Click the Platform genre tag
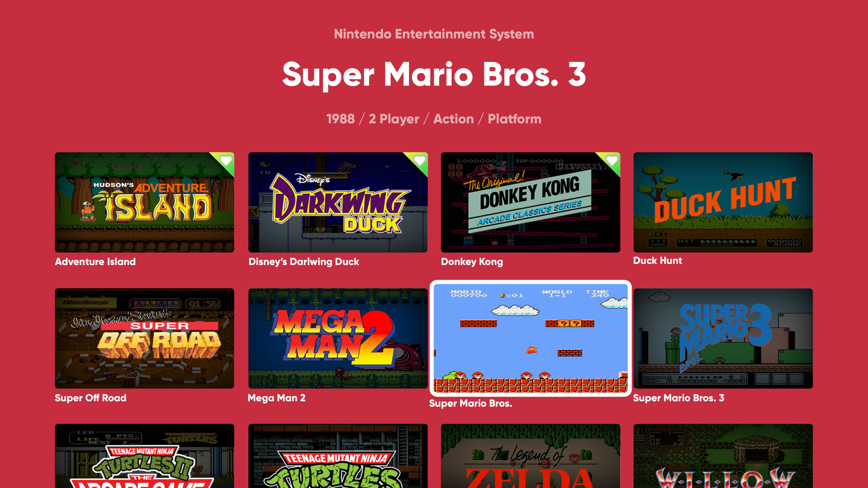 tap(514, 119)
